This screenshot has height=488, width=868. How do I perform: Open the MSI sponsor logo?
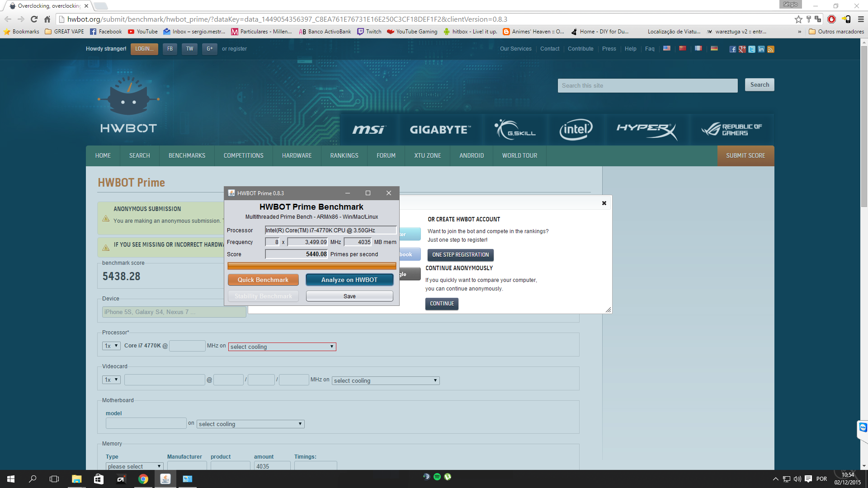click(x=369, y=130)
